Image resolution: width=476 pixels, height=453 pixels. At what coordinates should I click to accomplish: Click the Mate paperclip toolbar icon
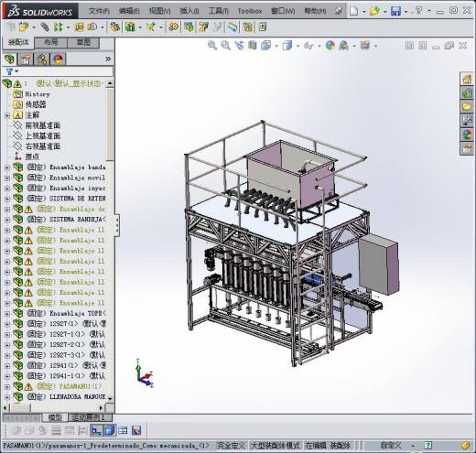45,27
